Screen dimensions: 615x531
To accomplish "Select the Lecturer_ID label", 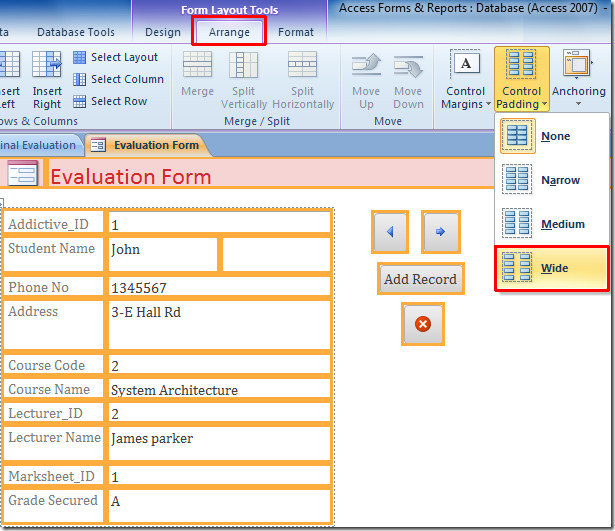I will [53, 413].
